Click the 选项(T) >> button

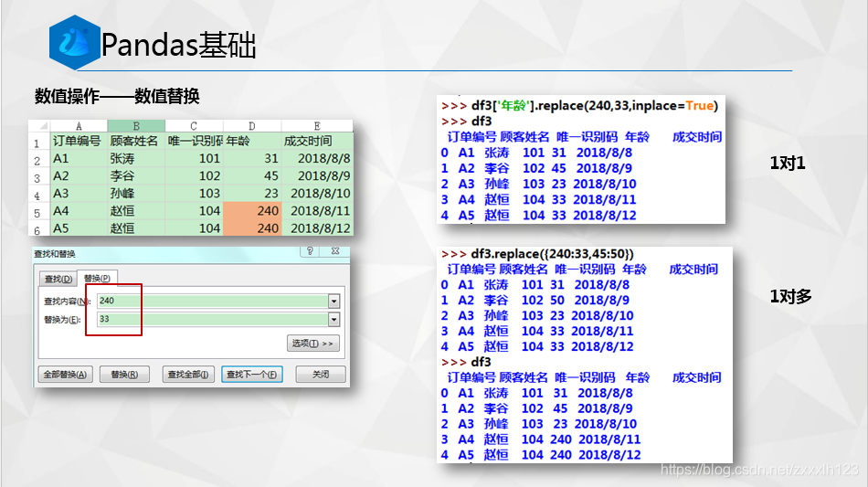tap(312, 344)
